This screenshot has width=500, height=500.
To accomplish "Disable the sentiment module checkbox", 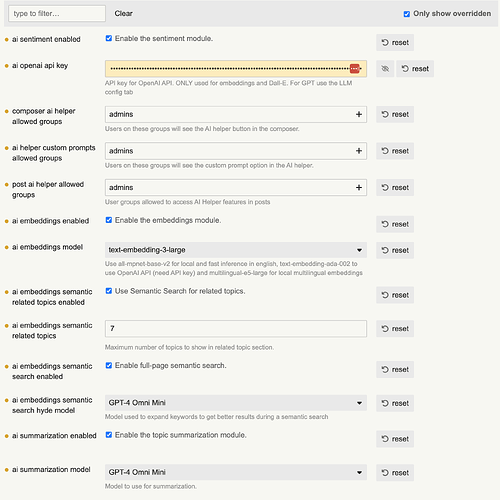I will tap(109, 38).
